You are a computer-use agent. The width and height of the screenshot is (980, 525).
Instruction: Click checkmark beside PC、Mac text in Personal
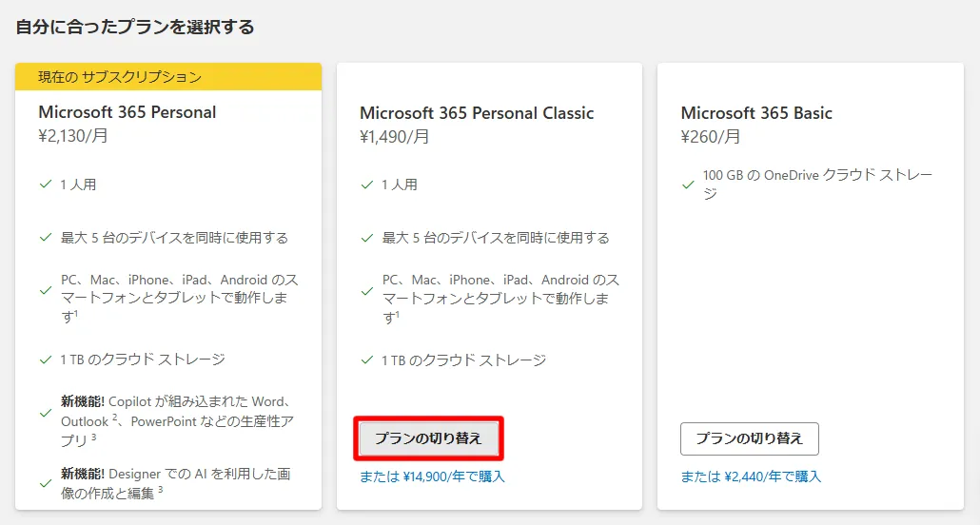click(46, 291)
